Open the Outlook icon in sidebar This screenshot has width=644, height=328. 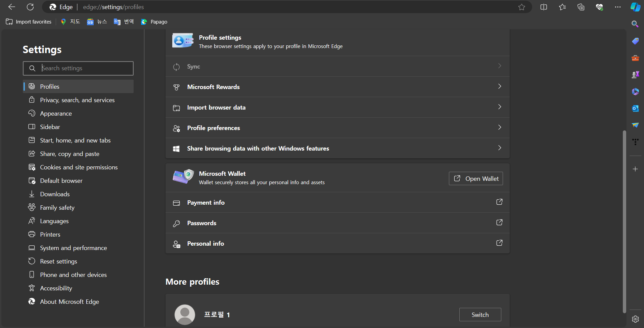(635, 108)
